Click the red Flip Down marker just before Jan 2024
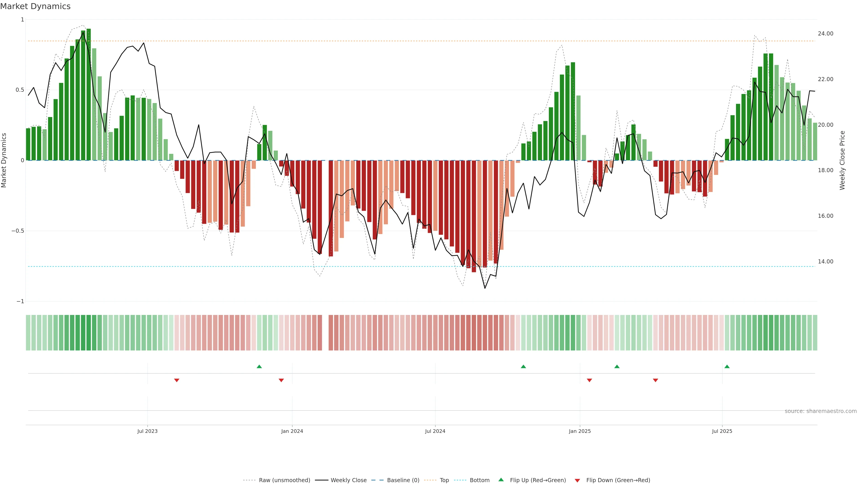The image size is (868, 488). coord(281,380)
